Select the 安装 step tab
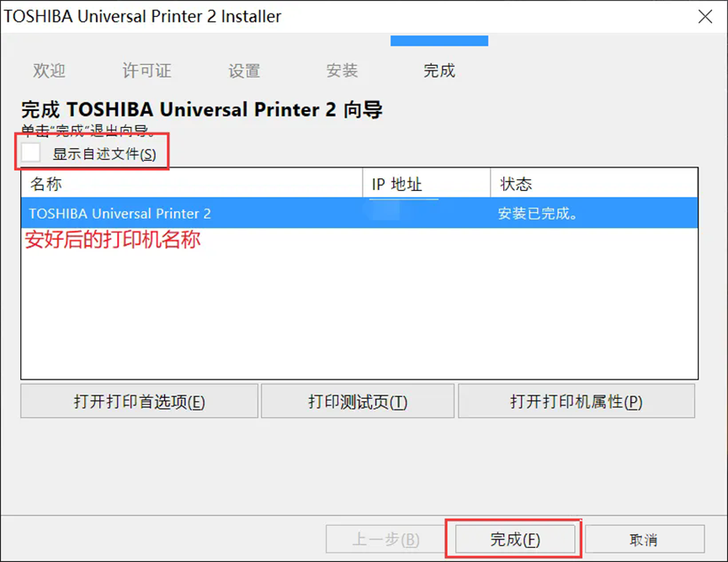728x562 pixels. pyautogui.click(x=342, y=71)
